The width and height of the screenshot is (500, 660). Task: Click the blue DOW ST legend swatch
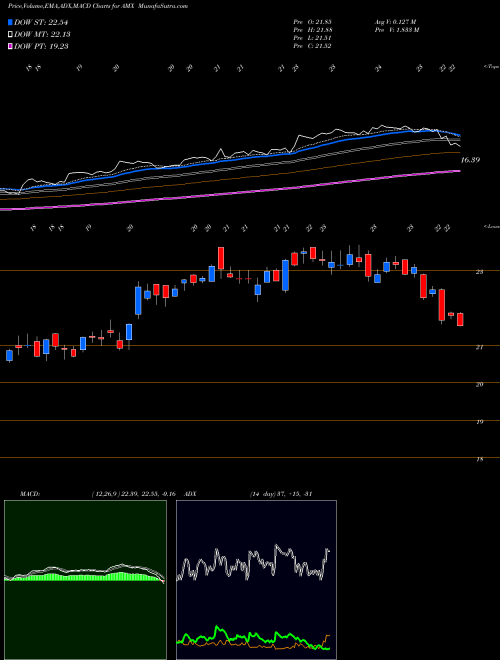(10, 22)
